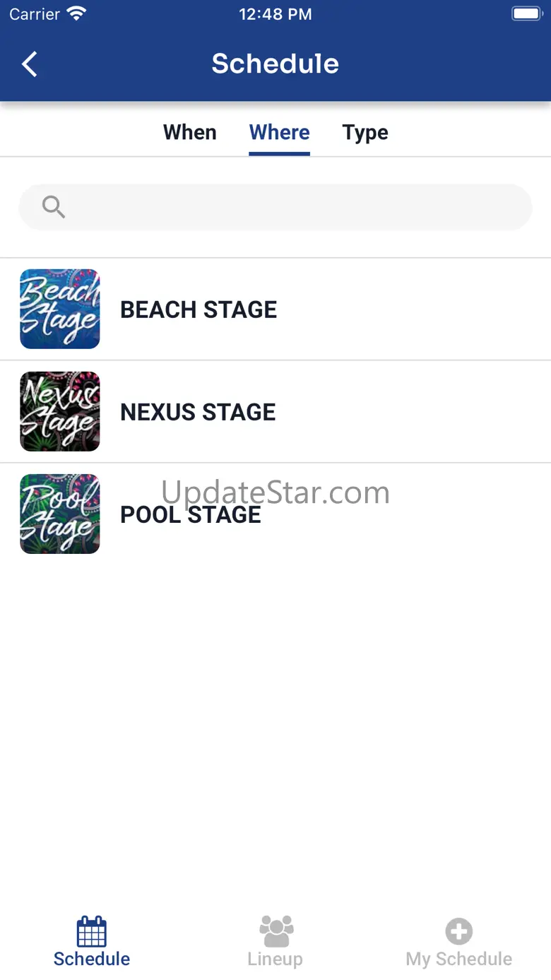
Task: Tap the Wi-Fi status icon
Action: pyautogui.click(x=76, y=13)
